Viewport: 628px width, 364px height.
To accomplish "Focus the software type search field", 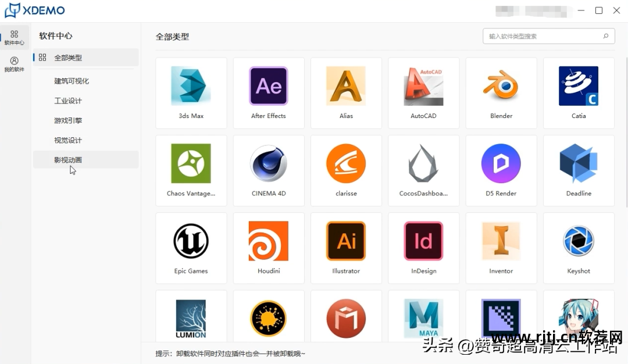I will click(x=548, y=36).
